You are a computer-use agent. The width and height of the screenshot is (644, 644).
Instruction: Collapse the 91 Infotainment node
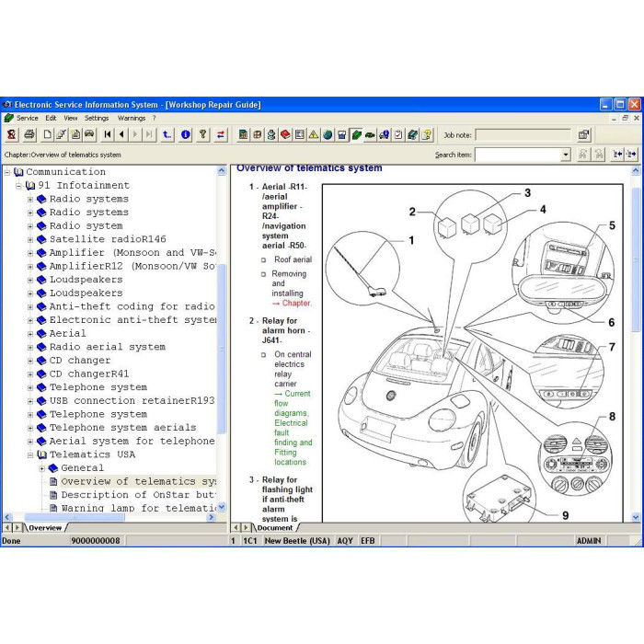(18, 186)
